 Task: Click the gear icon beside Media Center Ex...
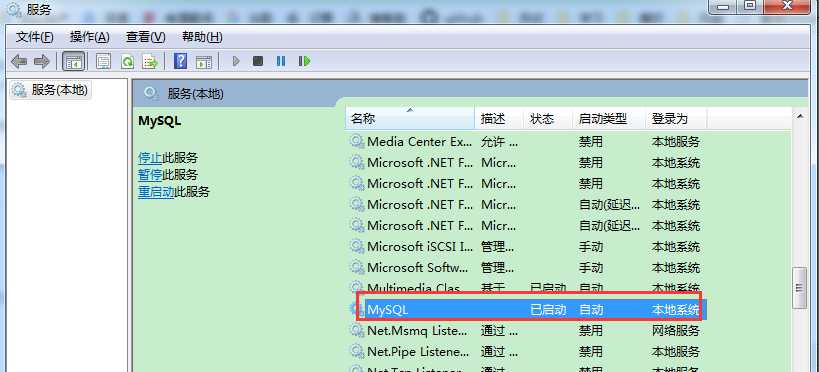click(x=357, y=142)
